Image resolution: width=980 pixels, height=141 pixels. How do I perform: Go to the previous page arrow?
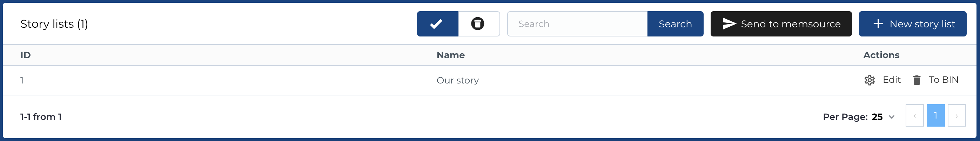[914, 115]
